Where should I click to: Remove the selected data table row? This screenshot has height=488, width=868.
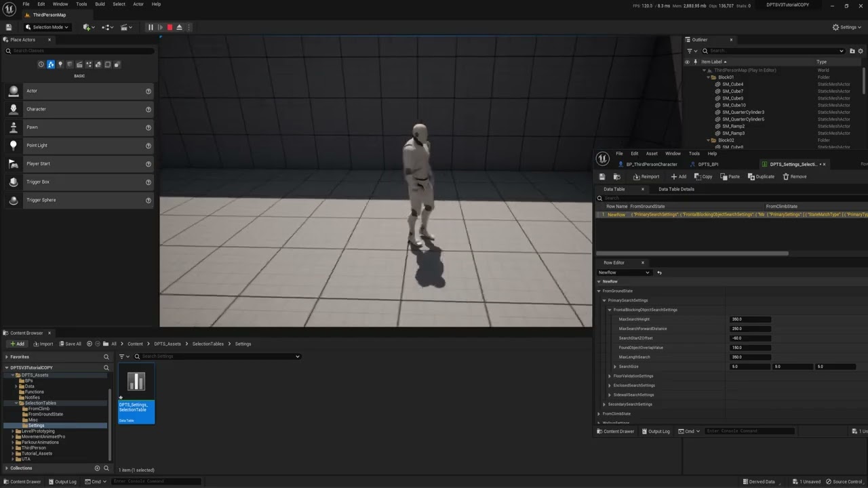(795, 177)
